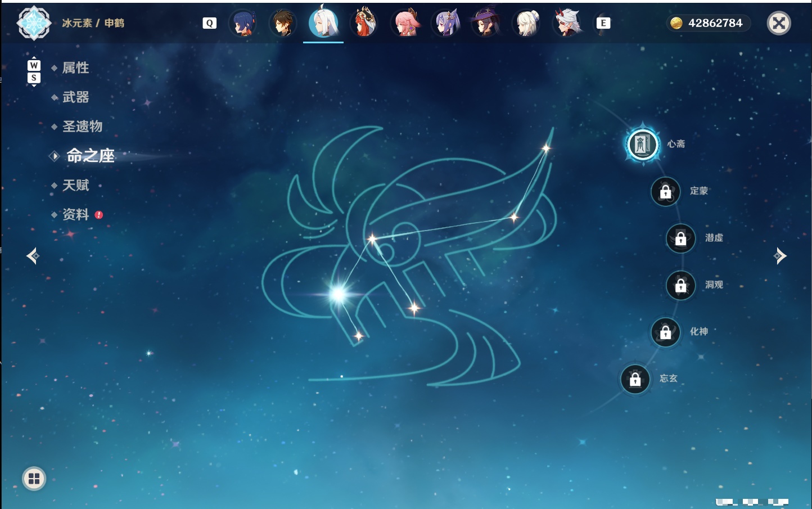Image resolution: width=812 pixels, height=509 pixels.
Task: Open the 属性 attributes menu
Action: (x=75, y=68)
